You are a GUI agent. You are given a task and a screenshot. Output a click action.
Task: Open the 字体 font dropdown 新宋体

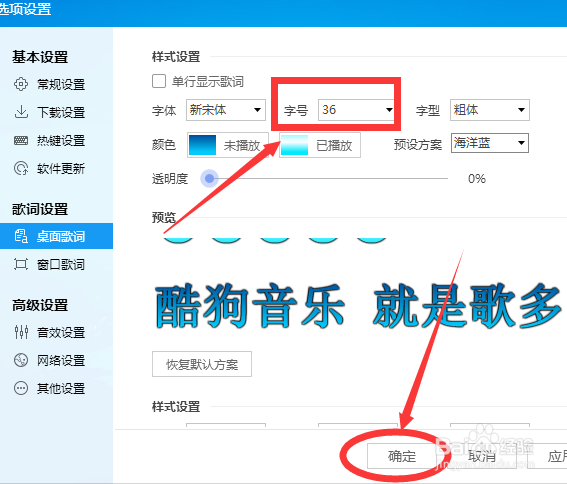pyautogui.click(x=226, y=110)
